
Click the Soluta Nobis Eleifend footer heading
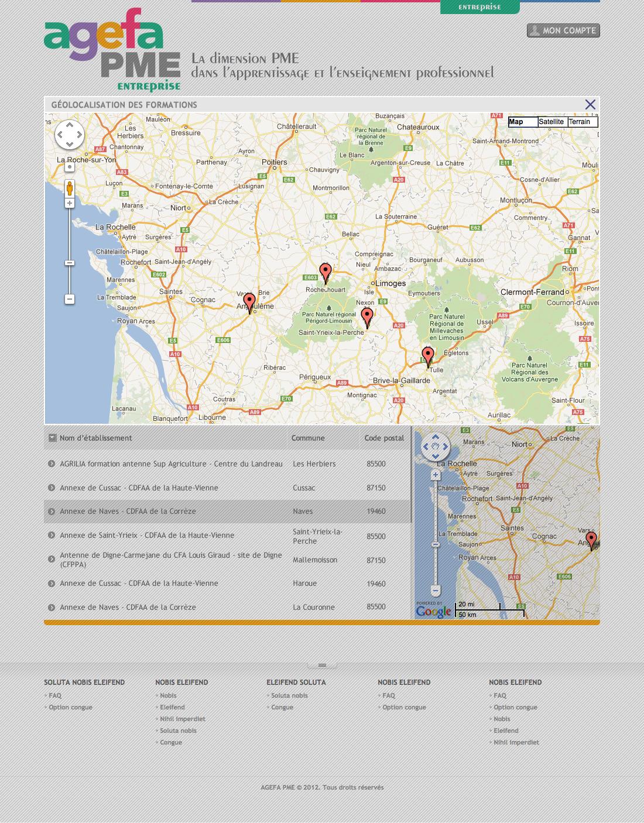pos(84,683)
